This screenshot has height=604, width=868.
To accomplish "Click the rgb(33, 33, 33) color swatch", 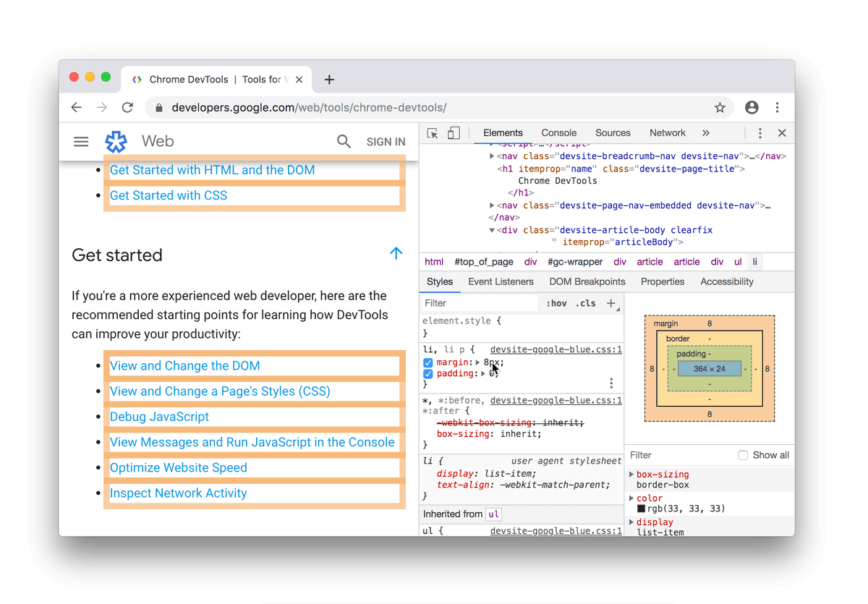I will coord(641,509).
